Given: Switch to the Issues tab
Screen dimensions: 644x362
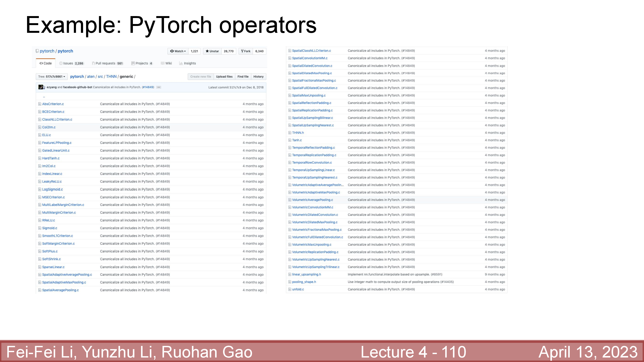Looking at the screenshot, I should 71,63.
